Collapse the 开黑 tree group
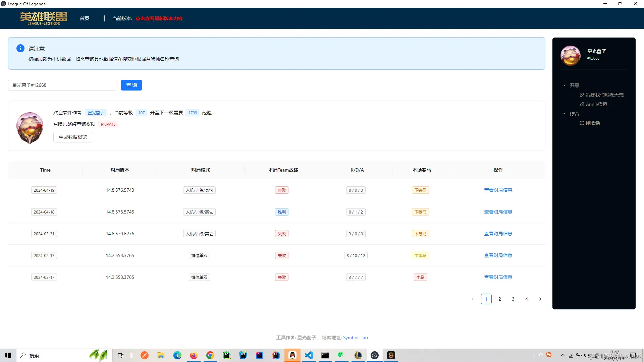The height and width of the screenshot is (362, 644). point(565,85)
